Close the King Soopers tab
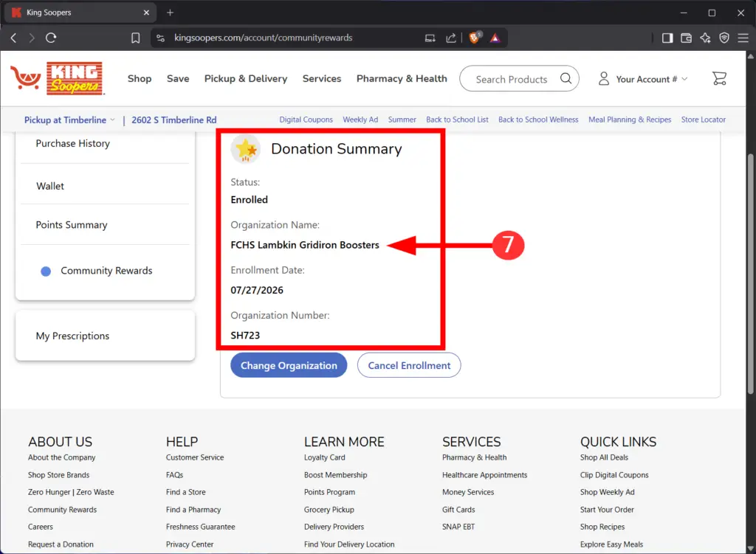 (147, 13)
